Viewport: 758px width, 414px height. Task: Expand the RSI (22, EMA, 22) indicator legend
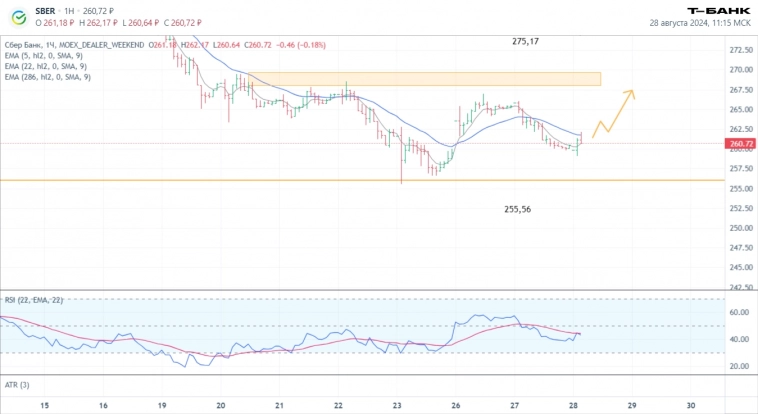33,299
